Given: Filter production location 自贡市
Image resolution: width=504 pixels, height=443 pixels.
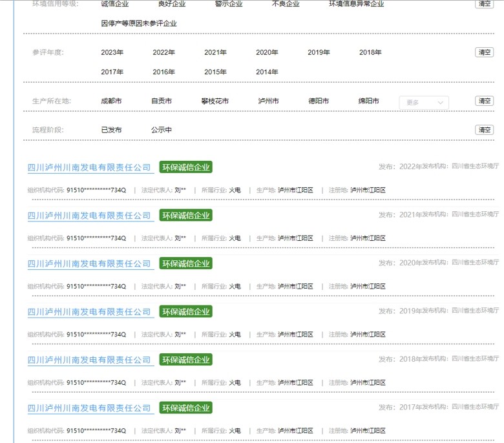Looking at the screenshot, I should (x=162, y=101).
